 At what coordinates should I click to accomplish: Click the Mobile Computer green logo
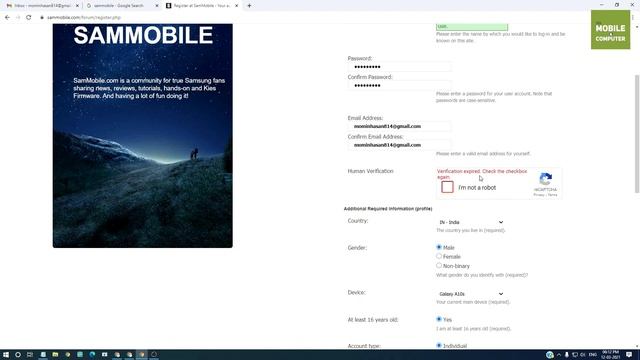611,30
